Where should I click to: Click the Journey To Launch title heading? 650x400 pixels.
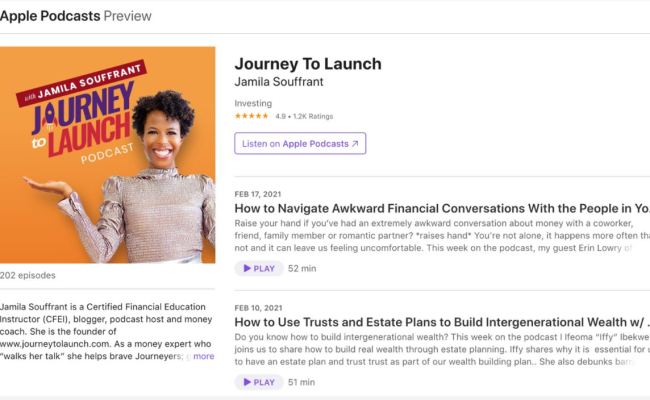tap(308, 64)
